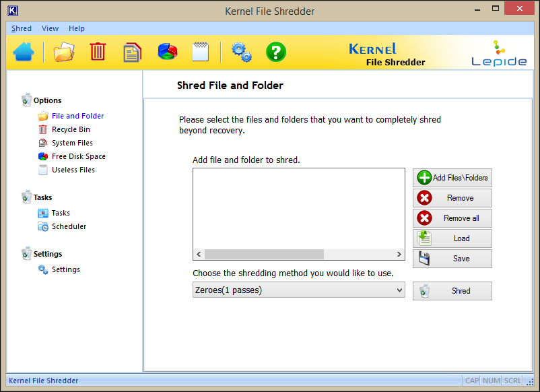Select System Files in sidebar
The width and height of the screenshot is (540, 392).
[72, 143]
